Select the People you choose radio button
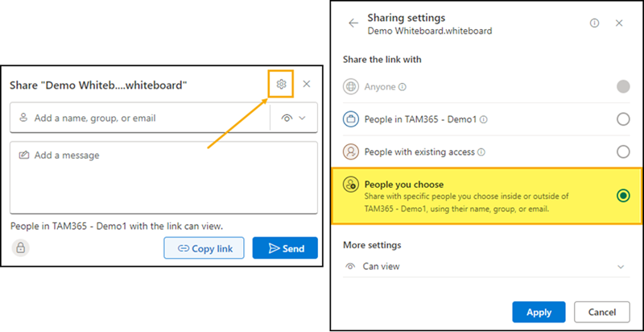Viewport: 644px width, 332px height. tap(622, 195)
